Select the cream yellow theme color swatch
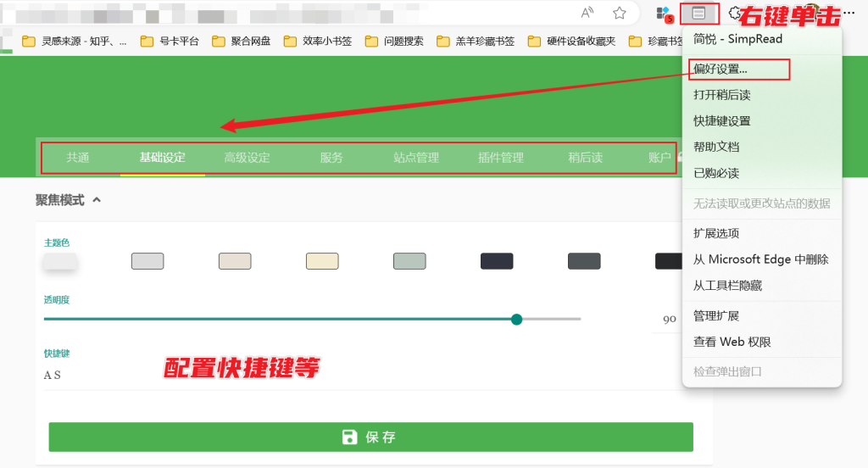Image resolution: width=868 pixels, height=468 pixels. point(322,261)
